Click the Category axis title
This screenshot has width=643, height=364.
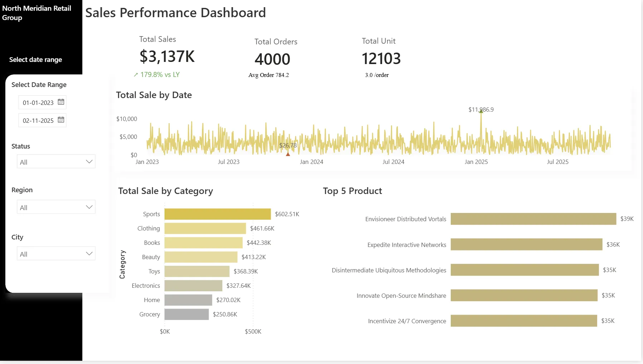[x=122, y=264]
